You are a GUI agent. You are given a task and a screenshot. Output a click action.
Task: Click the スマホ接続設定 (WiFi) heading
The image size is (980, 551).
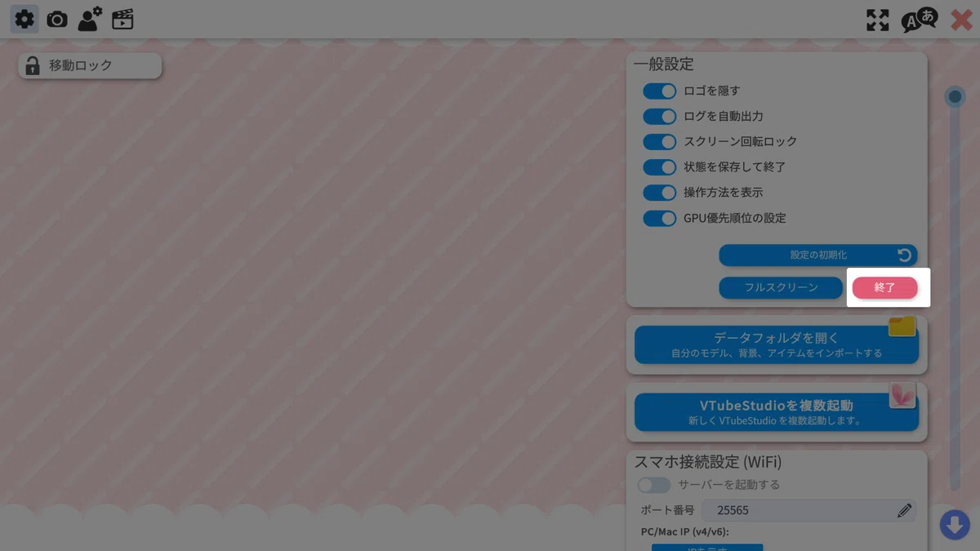(708, 462)
